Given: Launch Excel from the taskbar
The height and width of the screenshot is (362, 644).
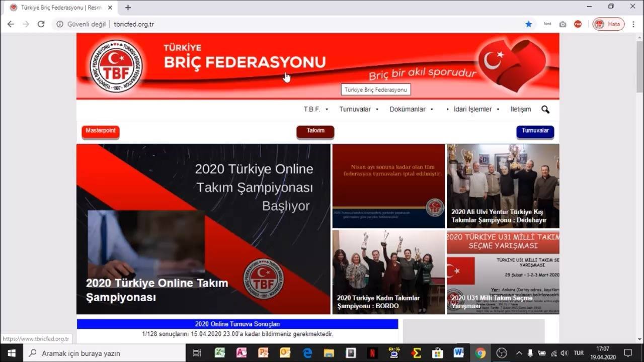Looking at the screenshot, I should [x=220, y=353].
